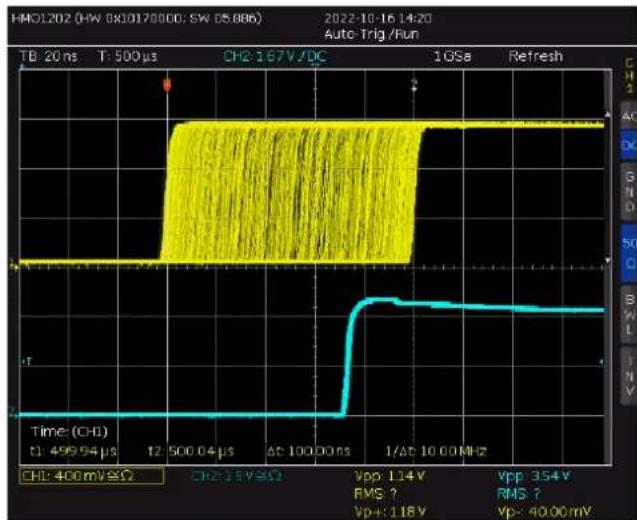Viewport: 637px width, 520px height.
Task: Click the cyan RMS: ? measurement
Action: [x=519, y=494]
